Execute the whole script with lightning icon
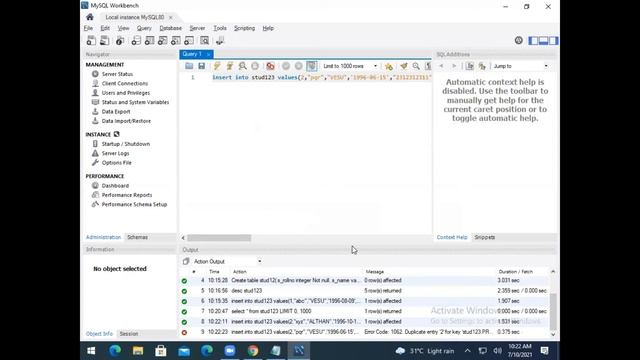 pos(217,66)
